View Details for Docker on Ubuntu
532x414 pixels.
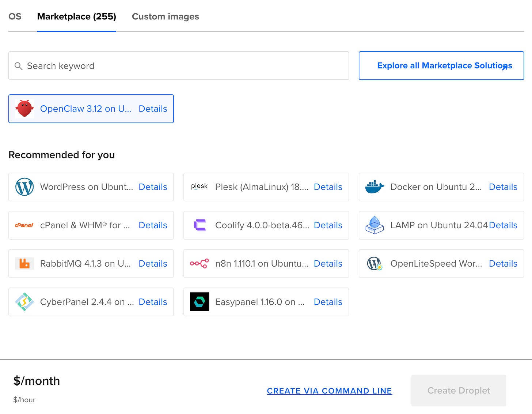[503, 187]
